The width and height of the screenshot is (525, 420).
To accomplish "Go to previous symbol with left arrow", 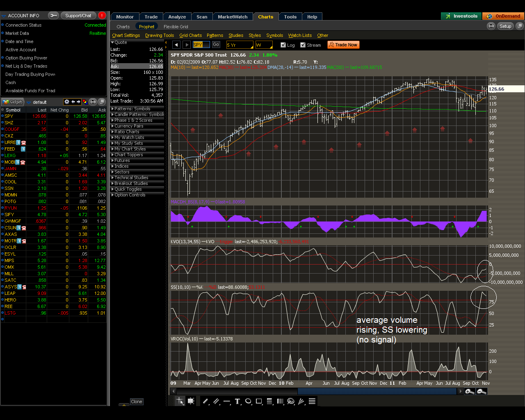I will tap(176, 45).
